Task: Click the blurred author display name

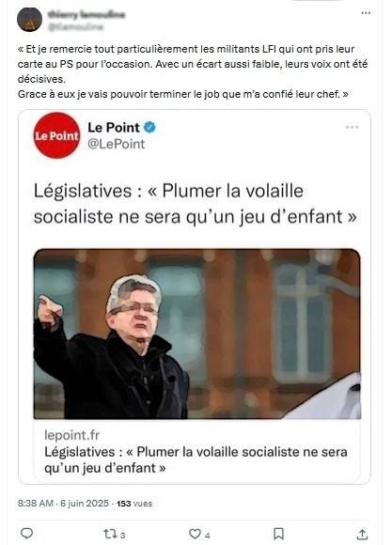Action: [x=86, y=14]
